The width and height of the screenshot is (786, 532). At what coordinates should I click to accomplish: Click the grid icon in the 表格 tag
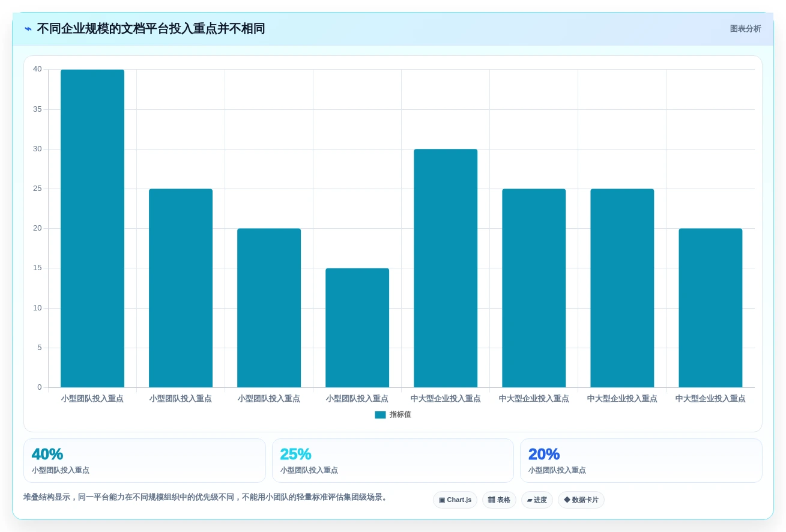(x=491, y=500)
